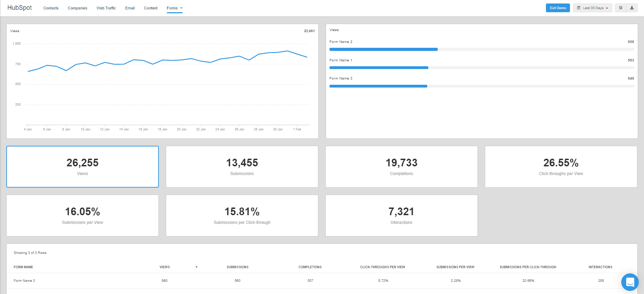
Task: Select the Submissions per View card
Action: [x=82, y=216]
